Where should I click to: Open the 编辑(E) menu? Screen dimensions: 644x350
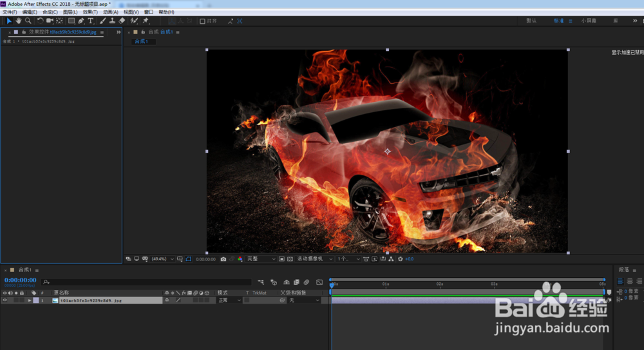[x=30, y=12]
